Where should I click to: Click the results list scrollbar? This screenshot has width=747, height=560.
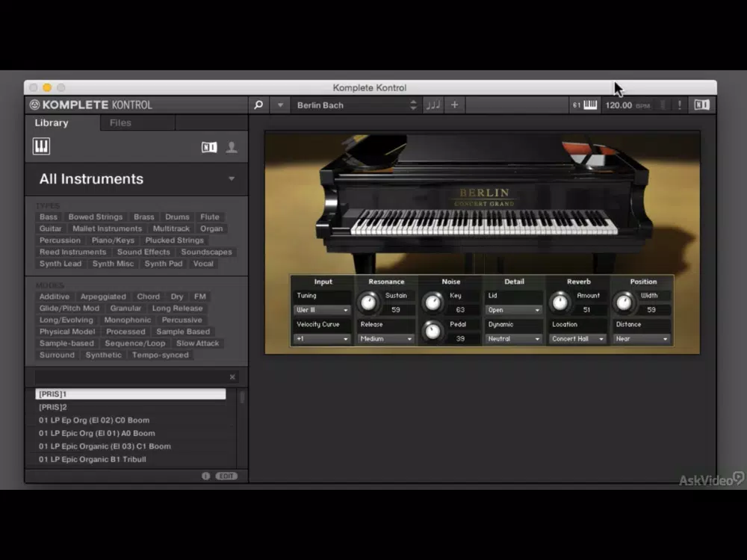click(242, 397)
